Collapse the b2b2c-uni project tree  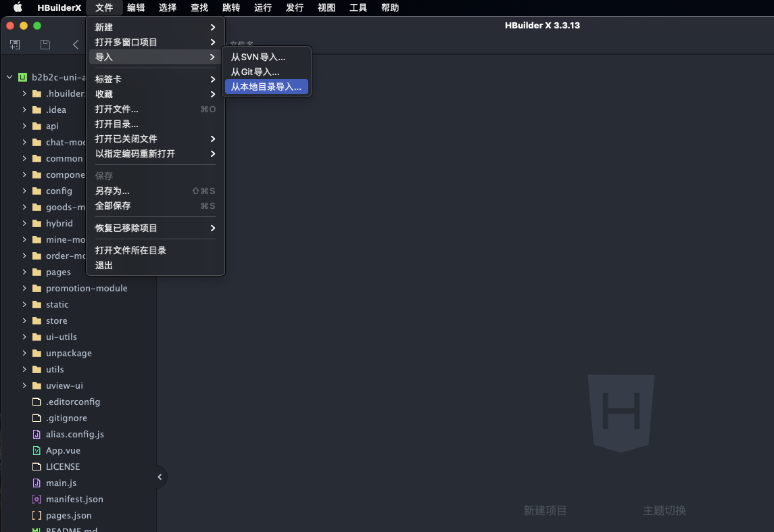9,77
